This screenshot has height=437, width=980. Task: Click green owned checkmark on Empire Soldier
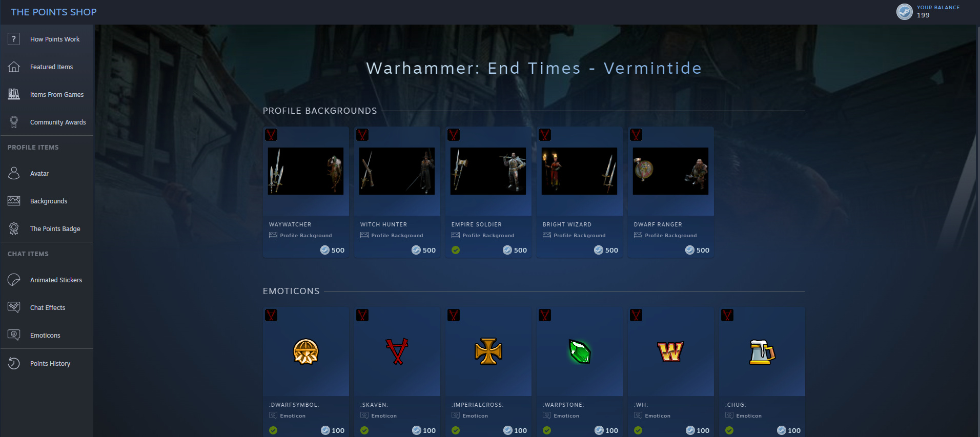456,250
